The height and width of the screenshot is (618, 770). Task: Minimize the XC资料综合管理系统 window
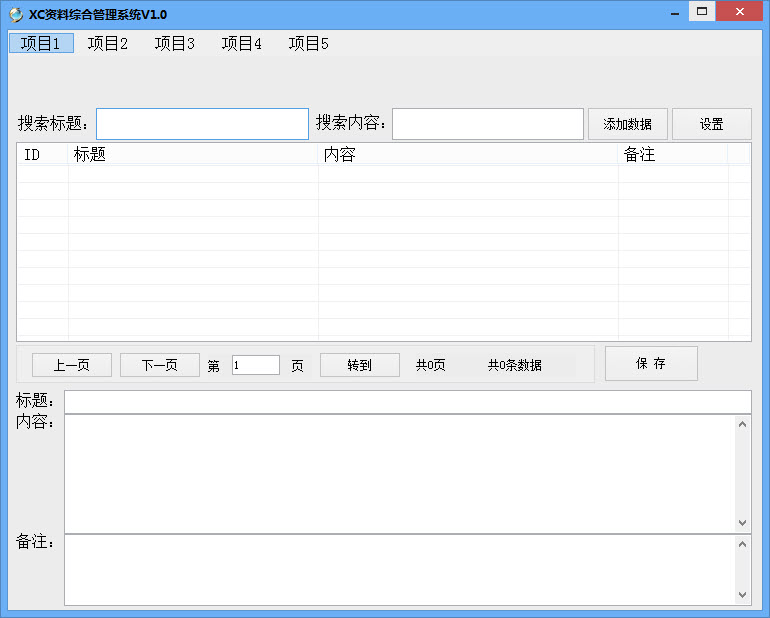pos(675,12)
